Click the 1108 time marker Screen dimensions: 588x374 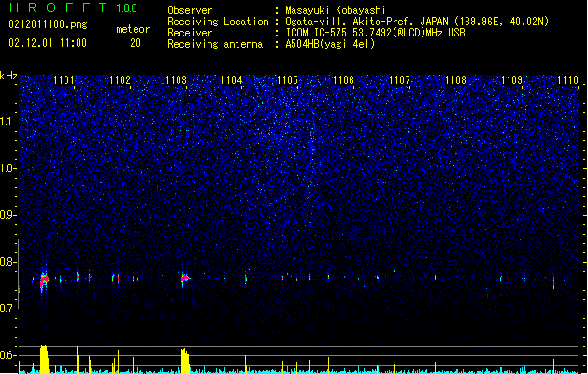coord(455,79)
